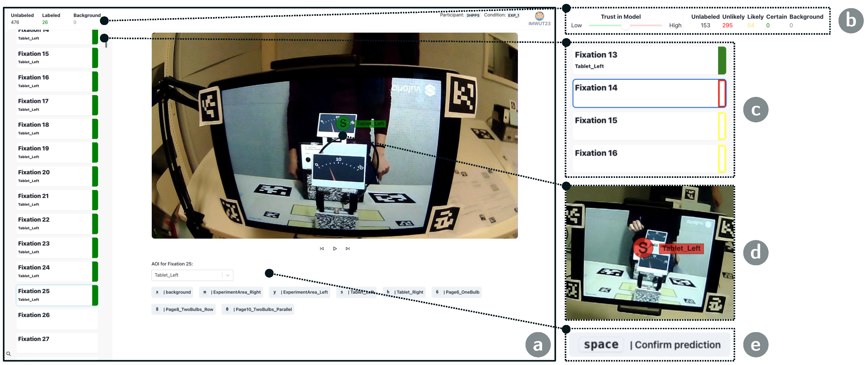This screenshot has height=365, width=868.
Task: Click the IMWUT23 user avatar
Action: (539, 16)
